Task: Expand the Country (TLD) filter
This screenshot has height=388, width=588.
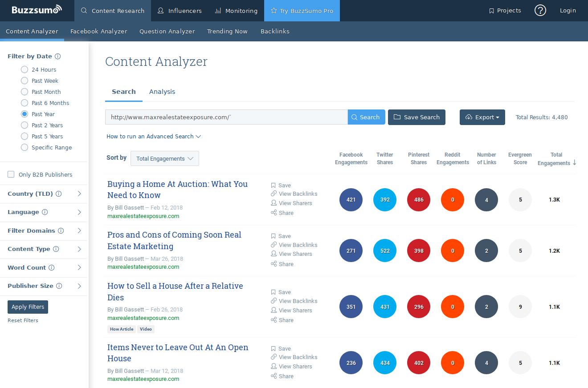Action: tap(79, 194)
